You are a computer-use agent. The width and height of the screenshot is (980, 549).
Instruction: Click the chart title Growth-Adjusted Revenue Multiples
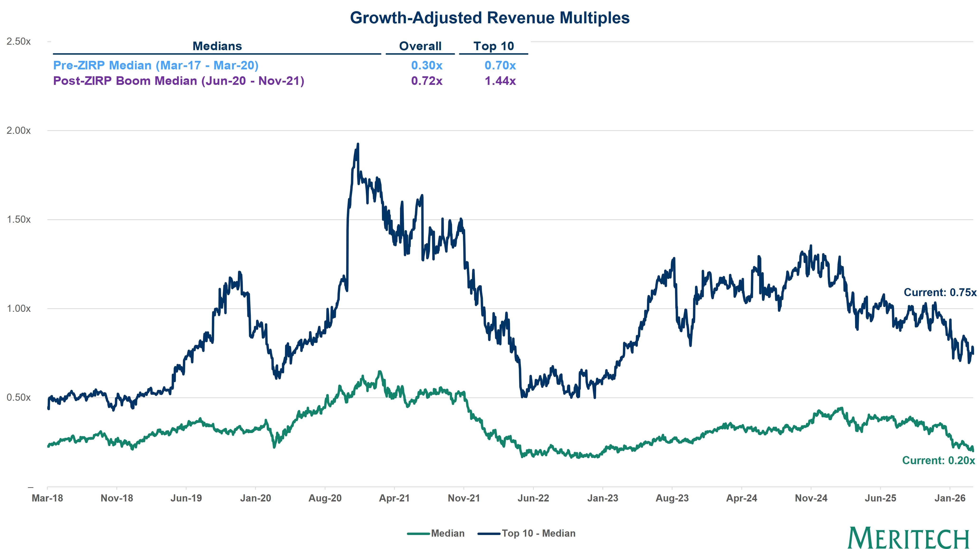click(490, 18)
